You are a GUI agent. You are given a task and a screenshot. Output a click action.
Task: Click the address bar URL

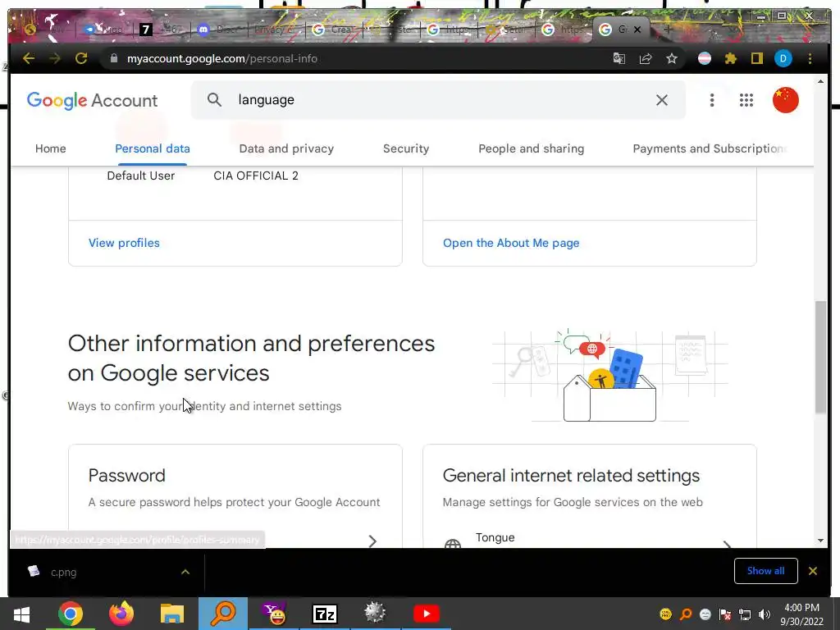(221, 58)
